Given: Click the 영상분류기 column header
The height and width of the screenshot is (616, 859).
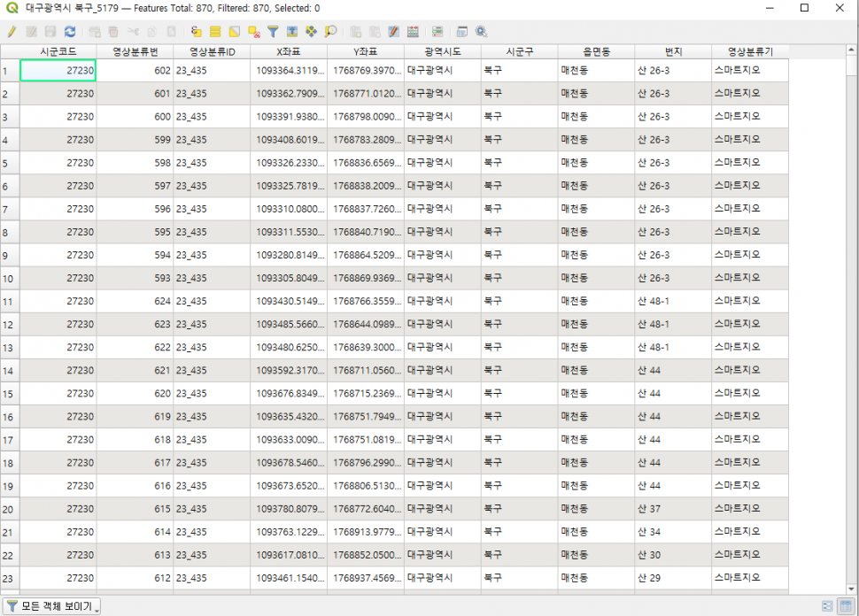Looking at the screenshot, I should pos(750,51).
